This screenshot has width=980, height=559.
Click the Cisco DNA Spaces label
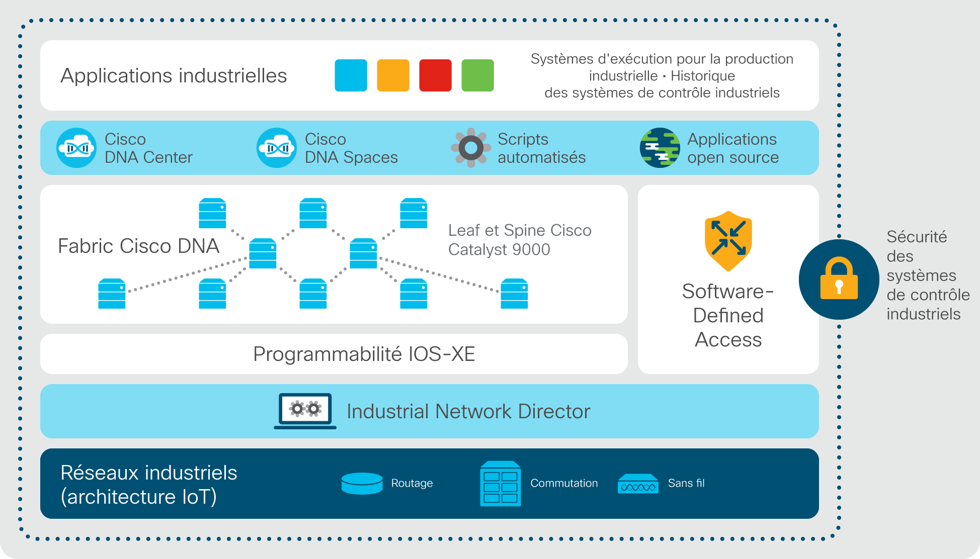click(351, 148)
